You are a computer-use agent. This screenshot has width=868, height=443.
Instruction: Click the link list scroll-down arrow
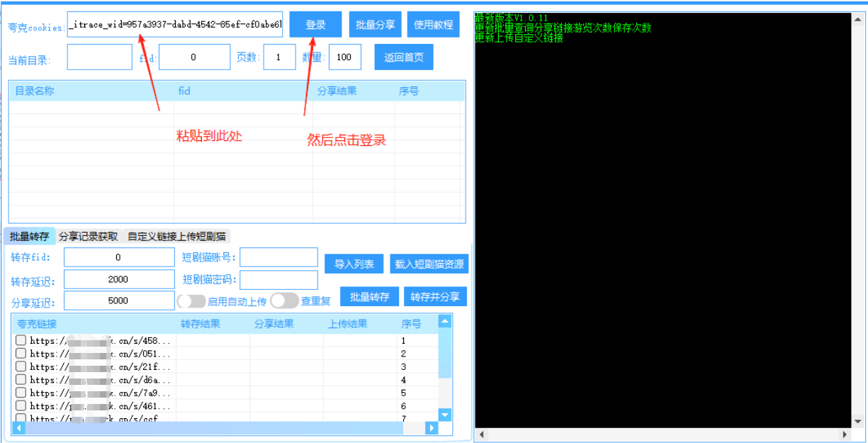445,415
